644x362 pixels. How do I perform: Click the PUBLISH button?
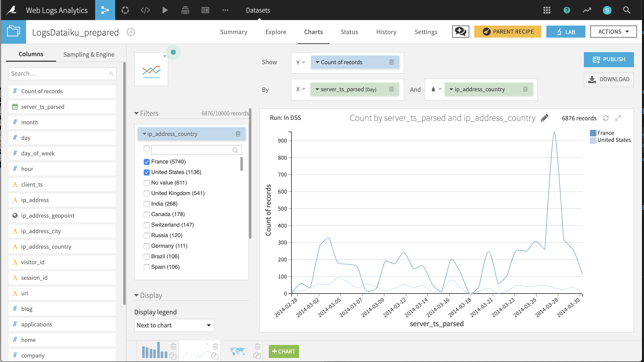pos(609,59)
